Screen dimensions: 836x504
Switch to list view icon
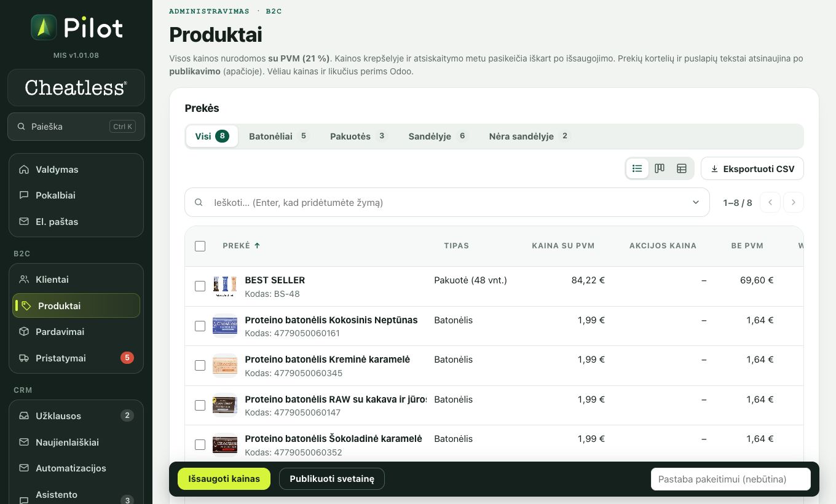click(637, 168)
